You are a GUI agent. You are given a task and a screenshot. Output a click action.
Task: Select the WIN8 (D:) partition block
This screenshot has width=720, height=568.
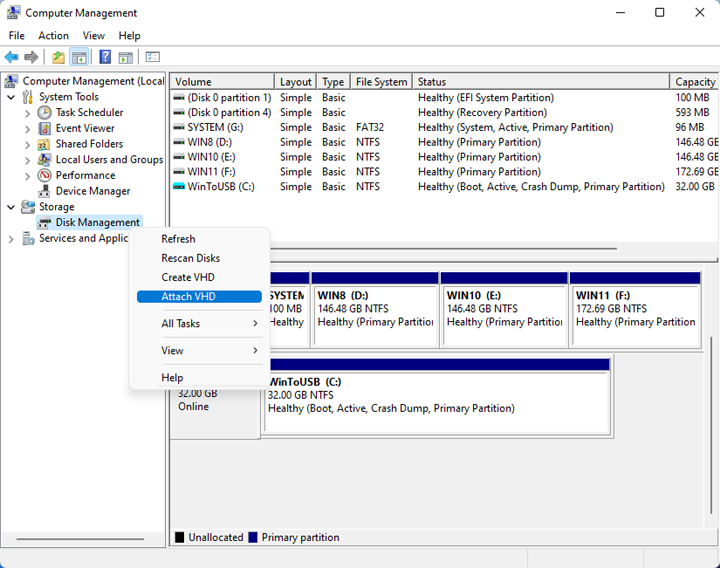[x=375, y=309]
